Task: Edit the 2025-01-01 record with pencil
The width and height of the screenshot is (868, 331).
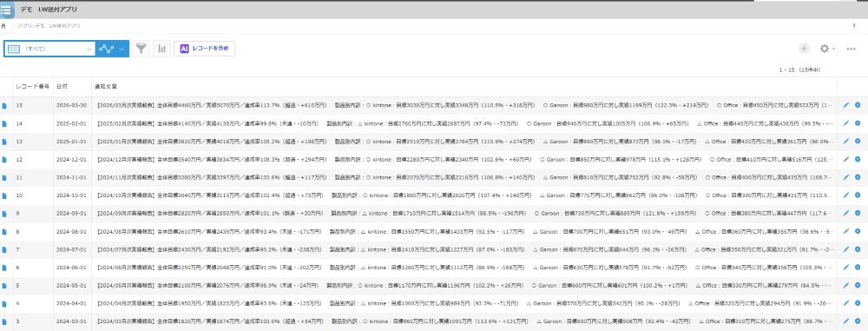Action: point(845,142)
